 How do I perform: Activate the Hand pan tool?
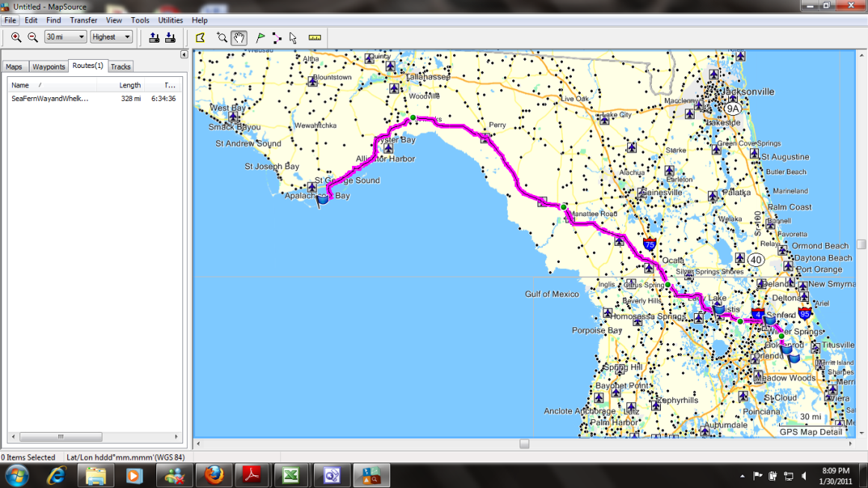click(238, 37)
